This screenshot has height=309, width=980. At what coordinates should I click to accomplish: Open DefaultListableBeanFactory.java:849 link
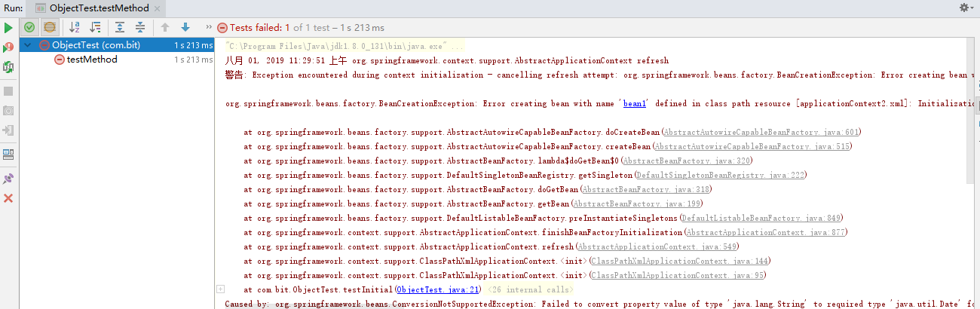761,218
